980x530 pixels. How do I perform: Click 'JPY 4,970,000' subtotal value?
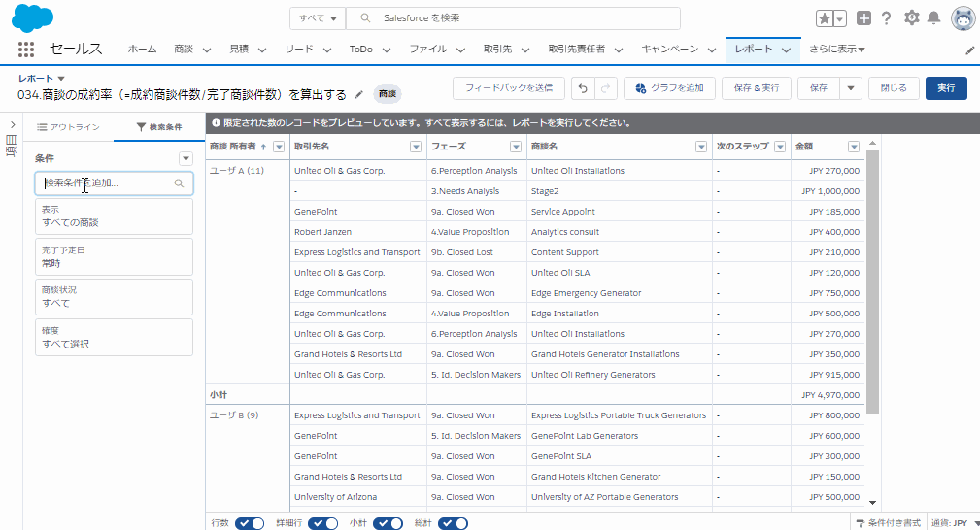click(830, 395)
